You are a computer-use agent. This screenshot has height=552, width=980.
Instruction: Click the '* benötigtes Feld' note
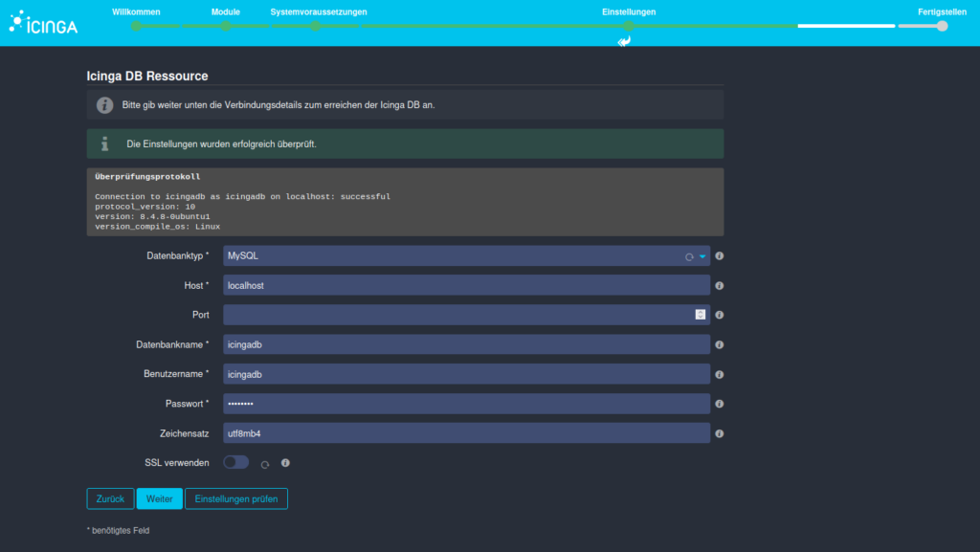[x=118, y=531]
